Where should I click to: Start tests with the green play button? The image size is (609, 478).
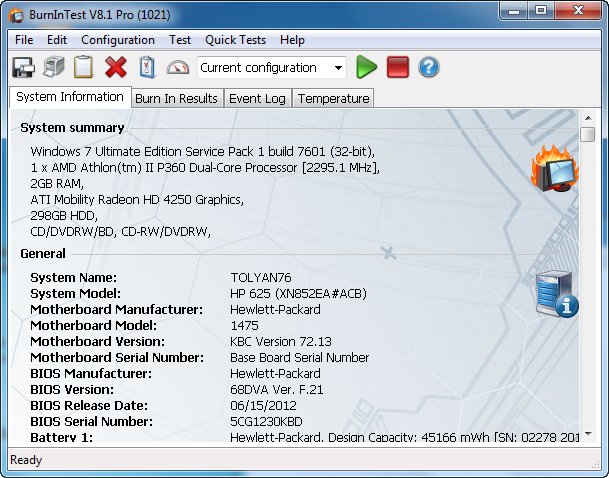click(x=367, y=68)
